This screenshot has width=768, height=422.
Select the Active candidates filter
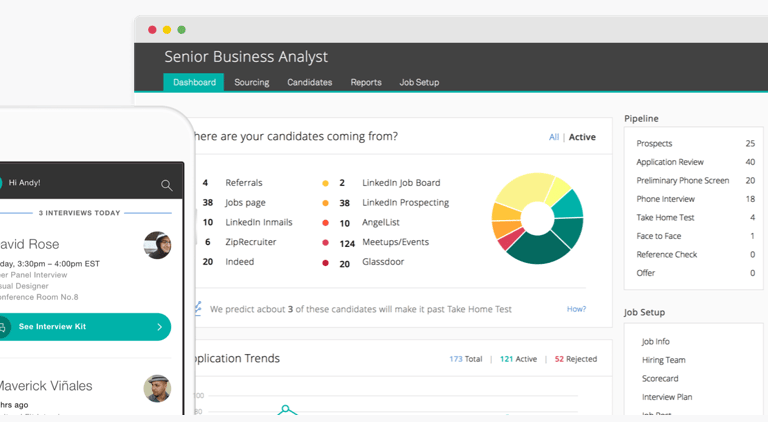pos(582,137)
